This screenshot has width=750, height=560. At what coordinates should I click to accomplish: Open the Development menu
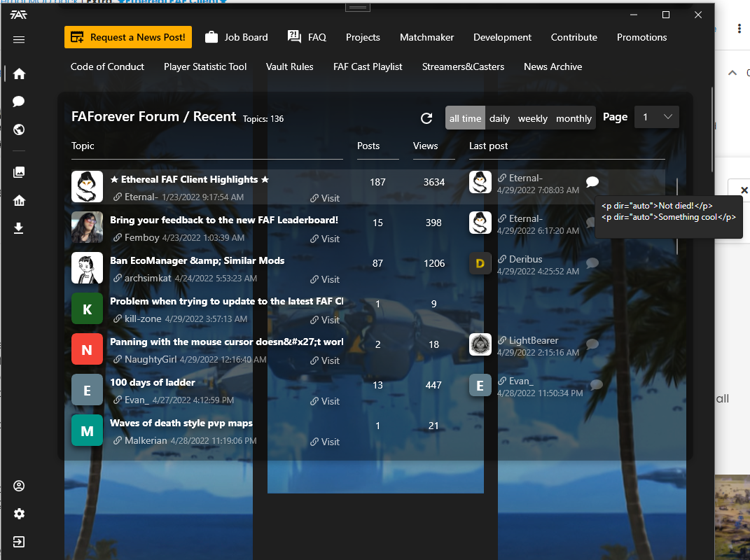tap(502, 37)
